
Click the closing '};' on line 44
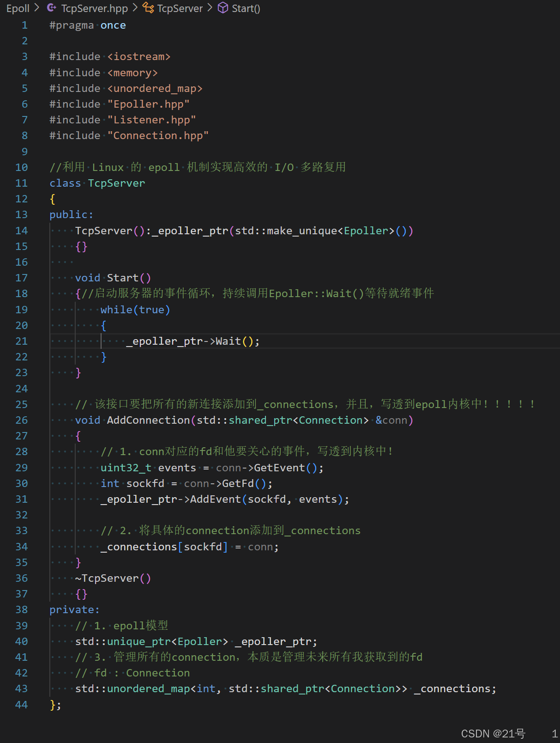coord(55,705)
